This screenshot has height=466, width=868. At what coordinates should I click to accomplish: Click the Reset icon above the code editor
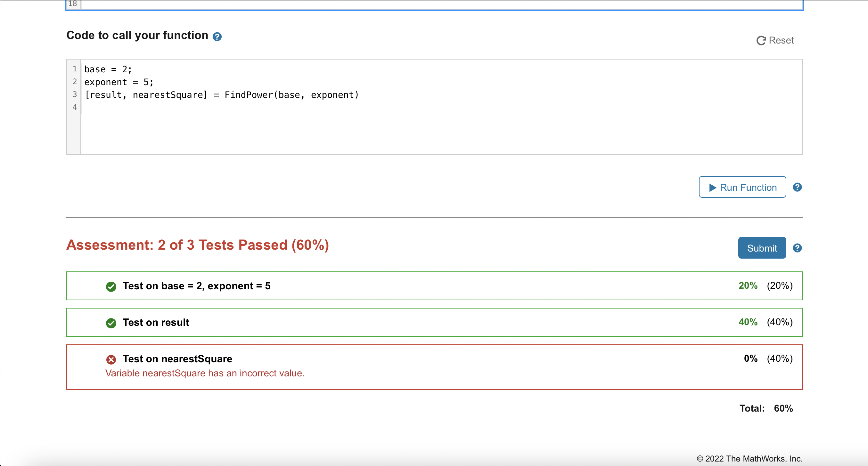click(x=762, y=40)
